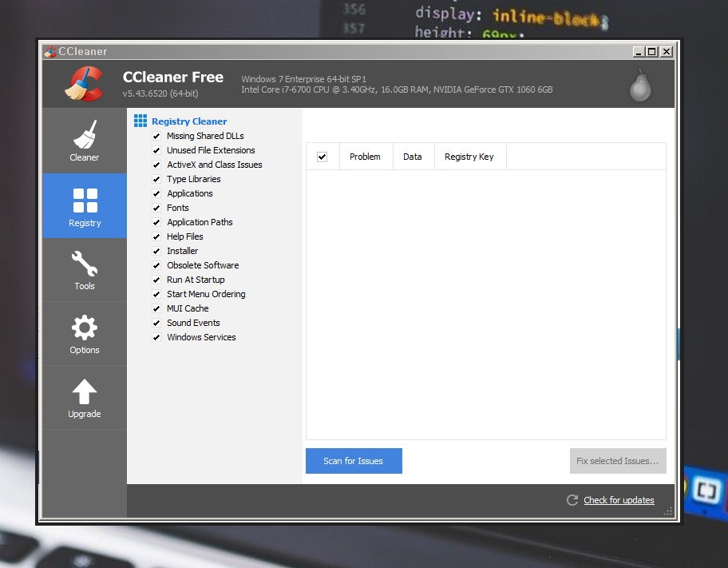Toggle the Installer checkbox
This screenshot has height=568, width=728.
point(156,251)
